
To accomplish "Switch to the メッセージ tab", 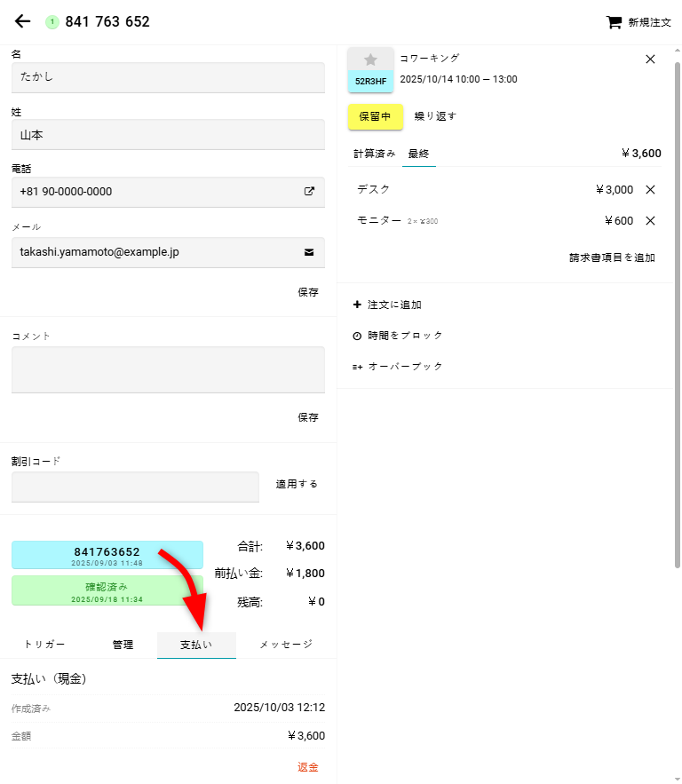I will point(285,645).
